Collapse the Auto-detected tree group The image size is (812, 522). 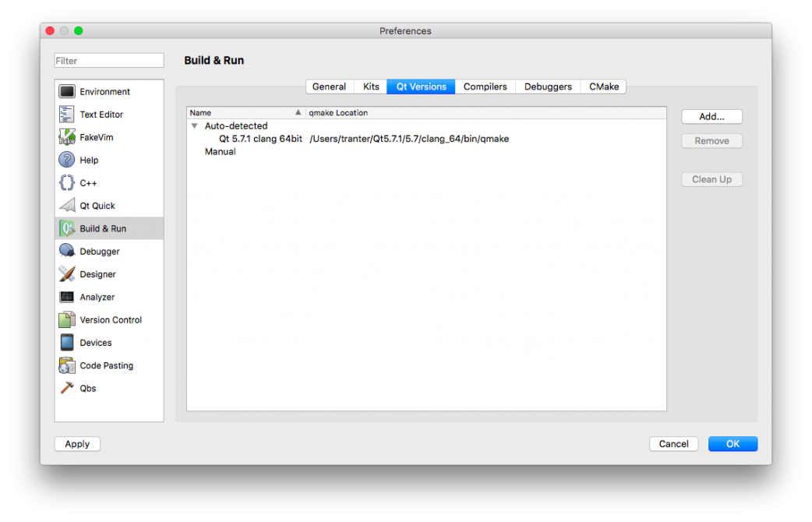point(195,126)
